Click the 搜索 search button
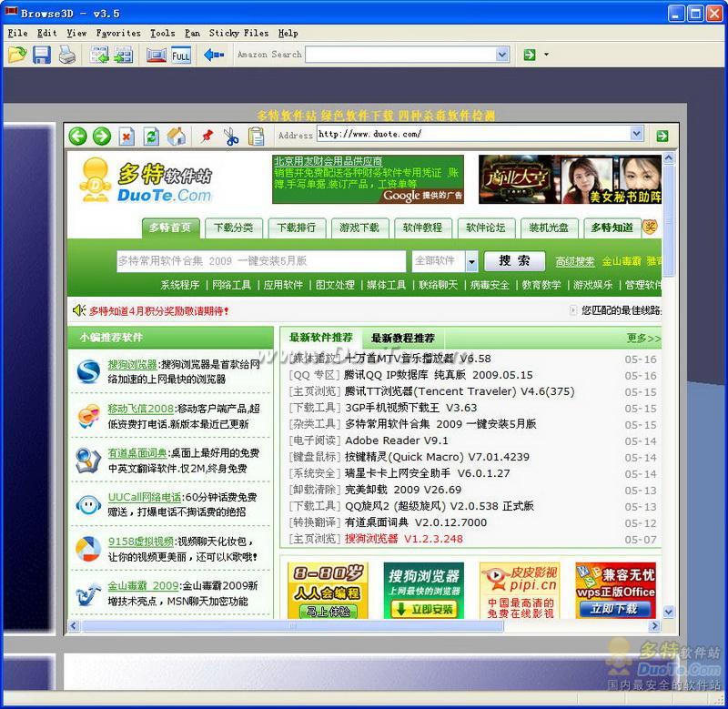 [x=514, y=261]
